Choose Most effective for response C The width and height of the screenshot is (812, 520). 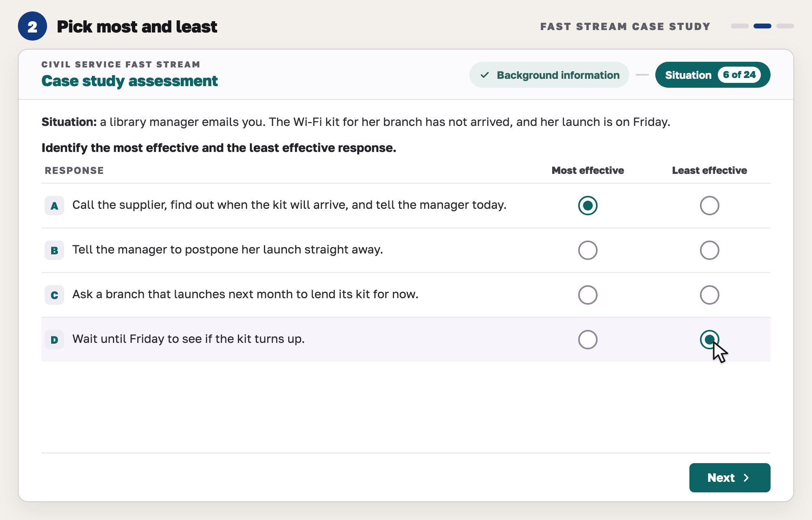[587, 295]
